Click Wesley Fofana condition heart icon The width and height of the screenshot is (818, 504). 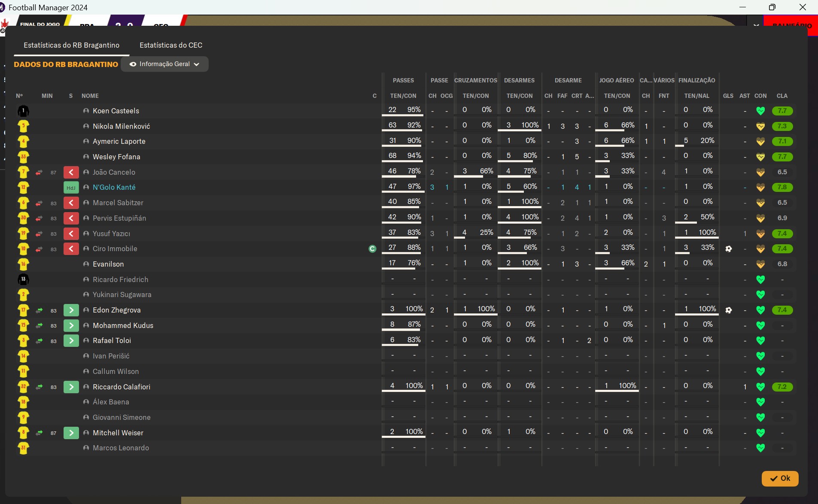[x=760, y=157]
